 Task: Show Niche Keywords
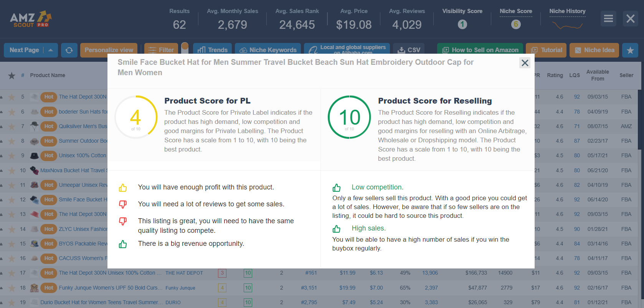[x=268, y=50]
